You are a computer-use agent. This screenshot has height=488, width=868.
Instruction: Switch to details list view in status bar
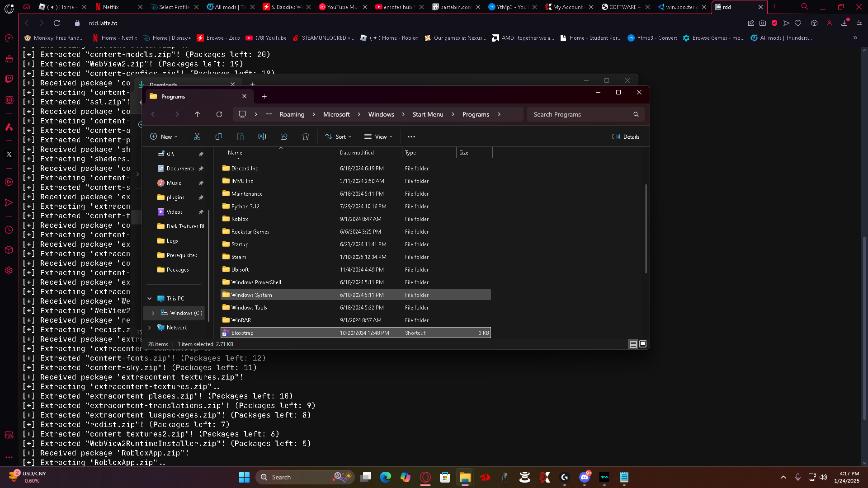(633, 344)
